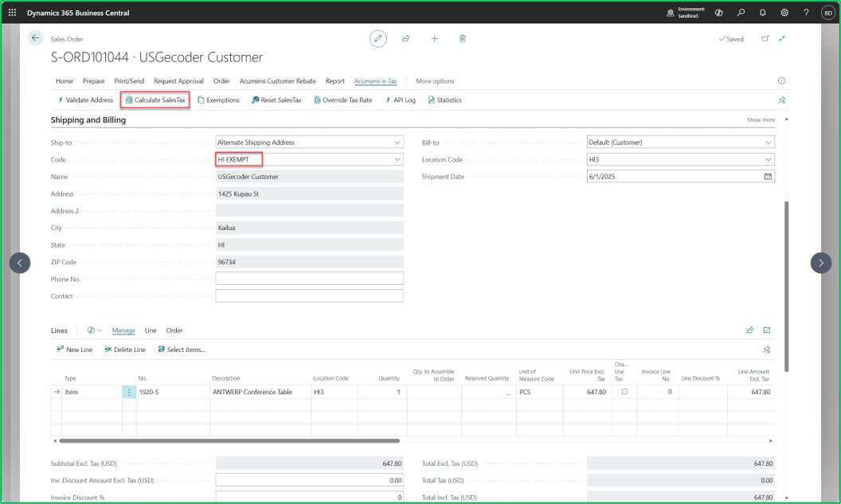841x504 pixels.
Task: Create a new record with plus icon
Action: [435, 38]
